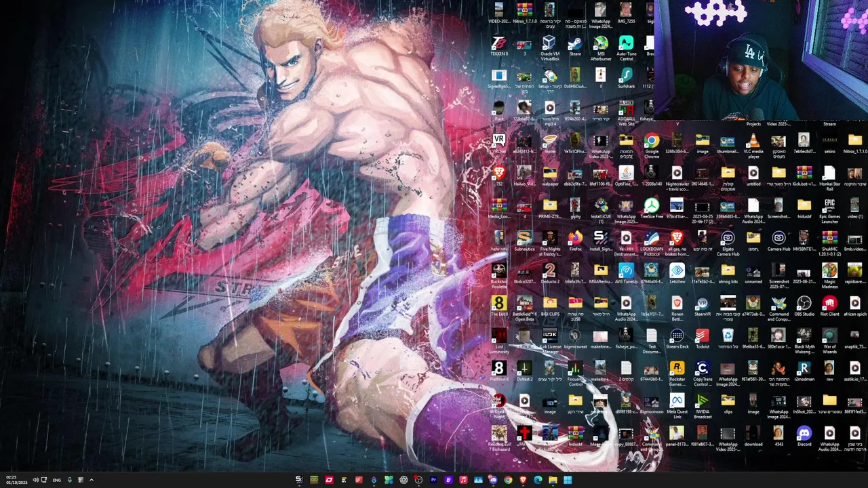Launch Oracle VM VirtualBox from desktop
The width and height of the screenshot is (868, 488).
tap(549, 48)
